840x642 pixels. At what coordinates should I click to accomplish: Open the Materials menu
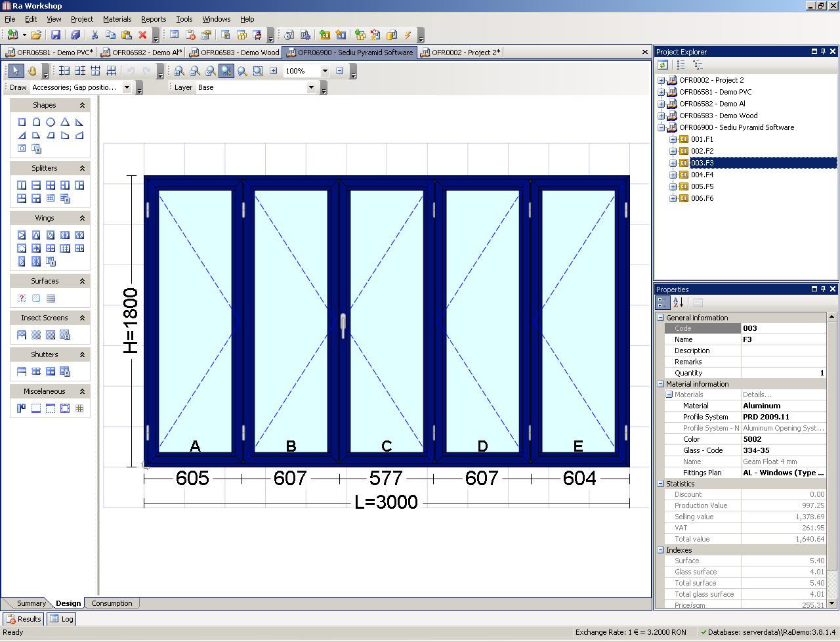pyautogui.click(x=117, y=19)
